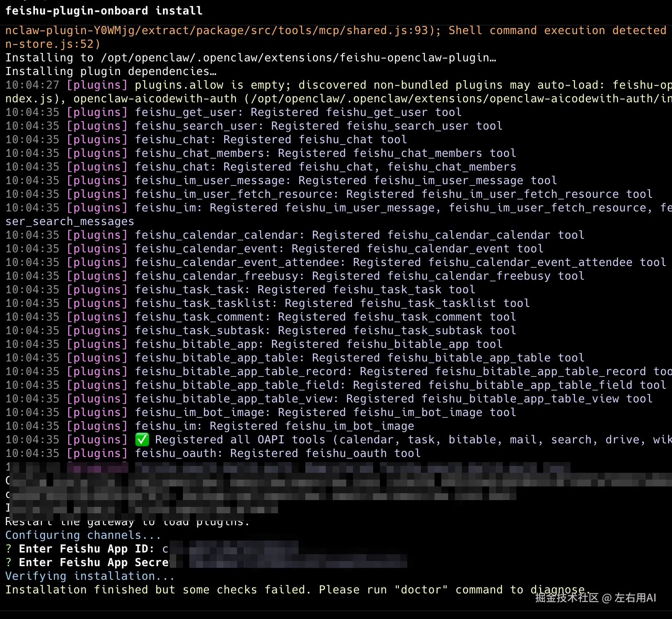
Task: Click "Registered feishu_bitable_app tool" log line
Action: click(x=254, y=344)
